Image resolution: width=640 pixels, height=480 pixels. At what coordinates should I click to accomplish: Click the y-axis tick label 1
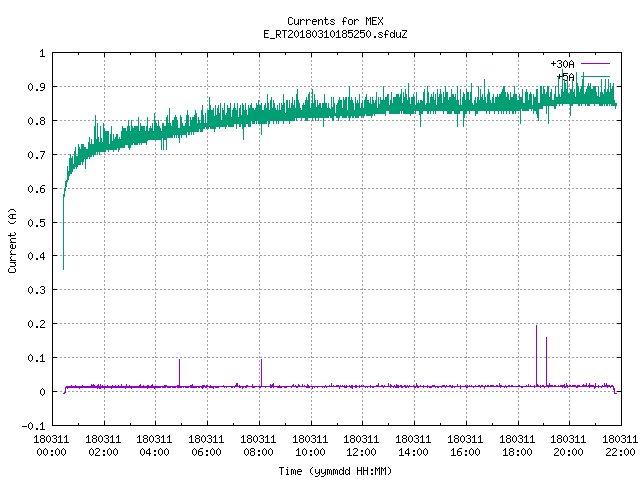point(42,53)
